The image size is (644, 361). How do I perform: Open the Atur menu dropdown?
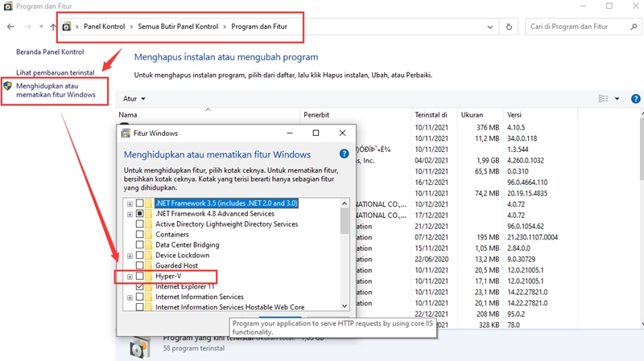[x=134, y=99]
